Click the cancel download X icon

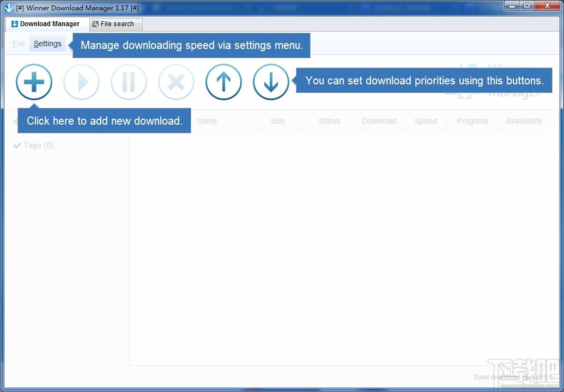176,82
